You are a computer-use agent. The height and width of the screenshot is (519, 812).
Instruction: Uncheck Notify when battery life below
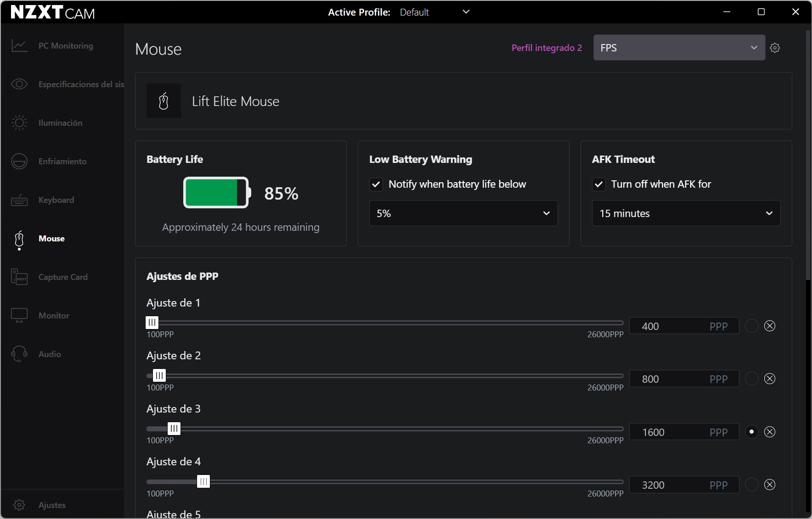[x=376, y=184]
